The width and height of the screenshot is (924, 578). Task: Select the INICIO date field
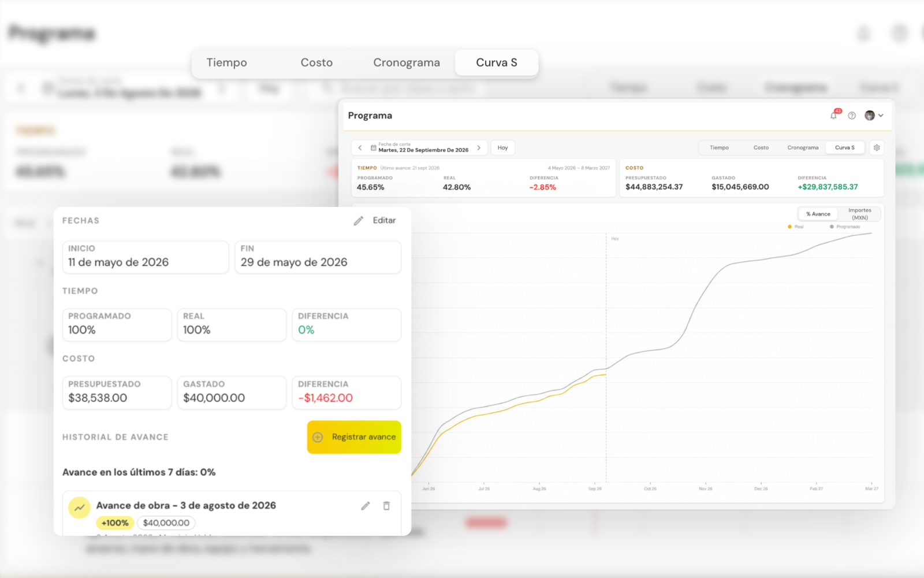pos(146,257)
